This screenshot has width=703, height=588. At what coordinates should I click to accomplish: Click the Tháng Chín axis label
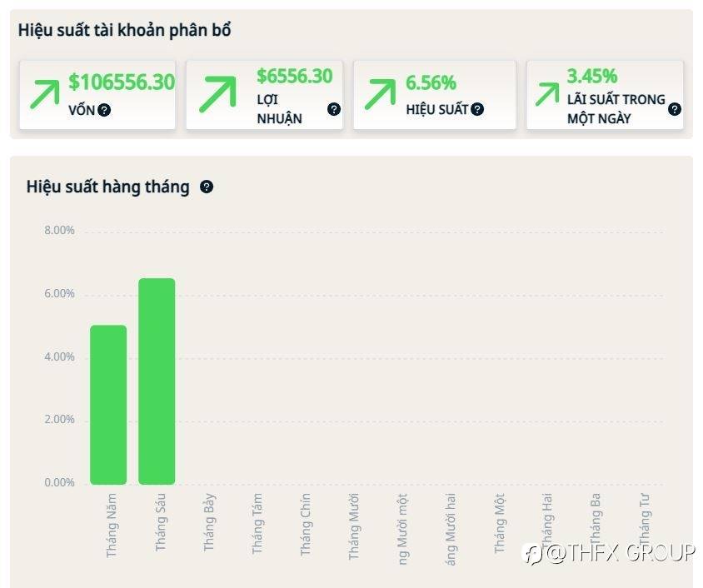point(306,525)
